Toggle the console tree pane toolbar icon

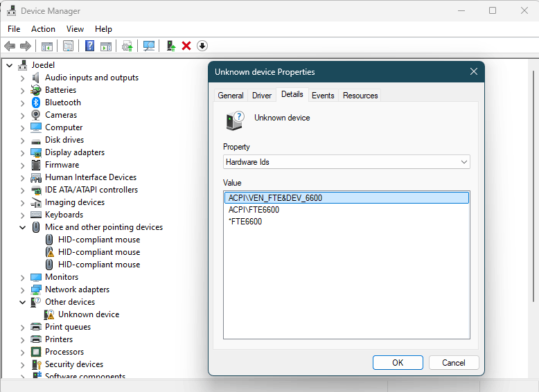46,46
